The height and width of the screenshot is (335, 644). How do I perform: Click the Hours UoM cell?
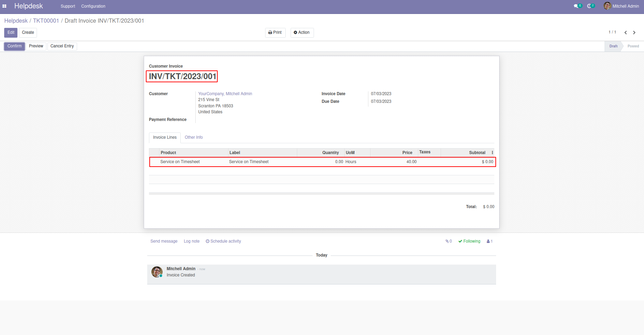[x=357, y=162]
